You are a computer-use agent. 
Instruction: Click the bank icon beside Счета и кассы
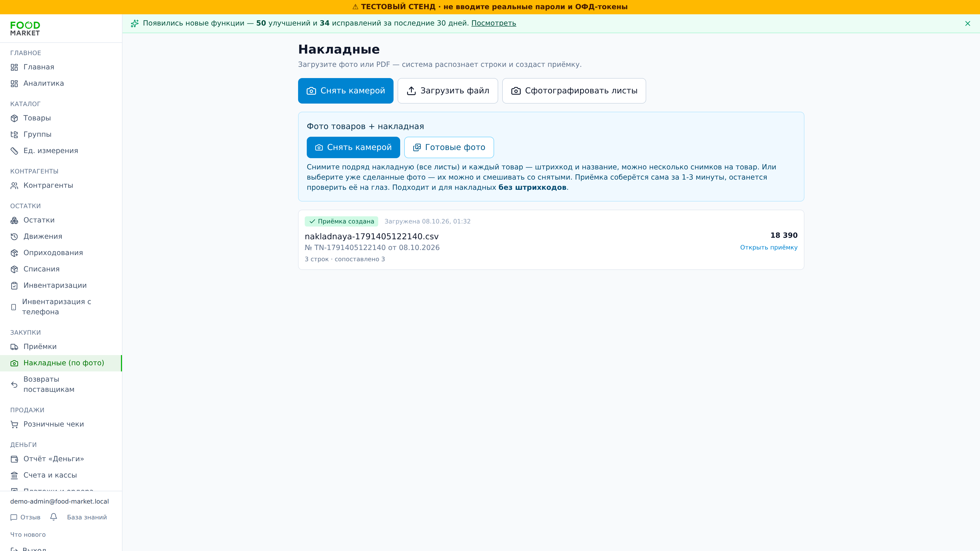click(x=15, y=475)
